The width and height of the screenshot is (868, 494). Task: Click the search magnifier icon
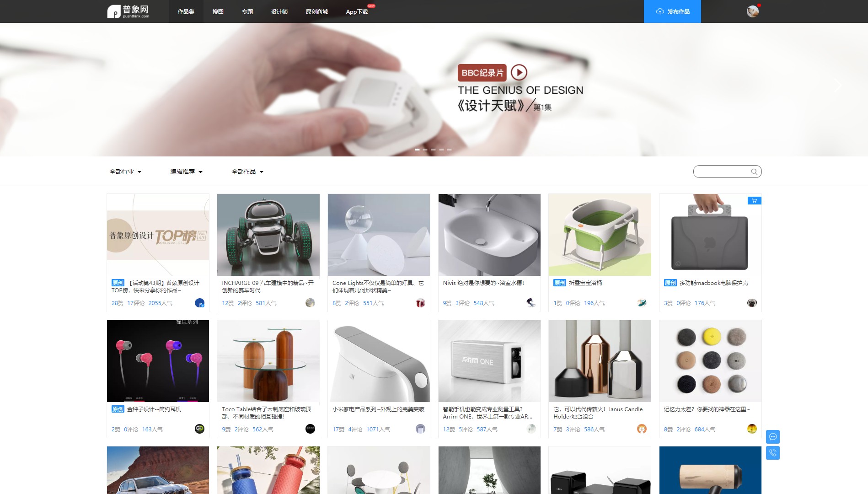754,171
